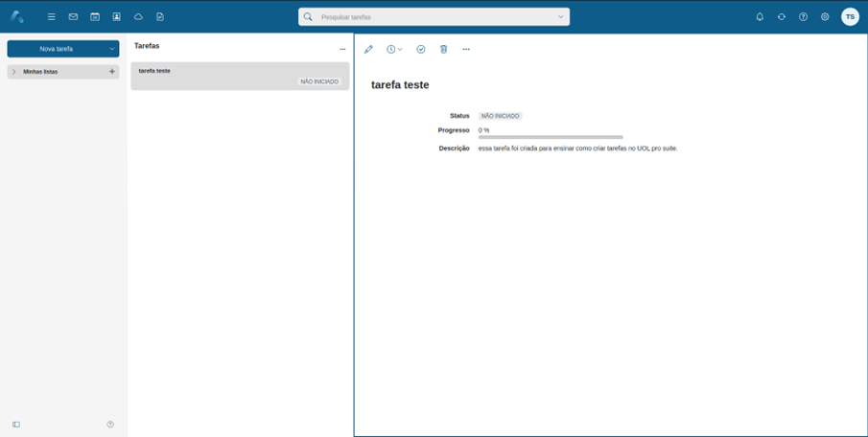Click NÃO INICIADO badge in task list
The height and width of the screenshot is (437, 868).
pyautogui.click(x=319, y=81)
